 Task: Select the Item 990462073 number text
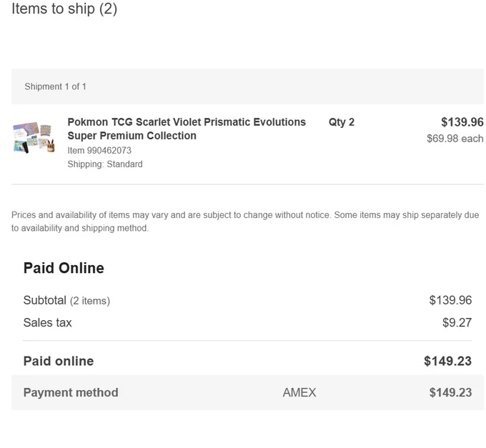click(x=99, y=151)
